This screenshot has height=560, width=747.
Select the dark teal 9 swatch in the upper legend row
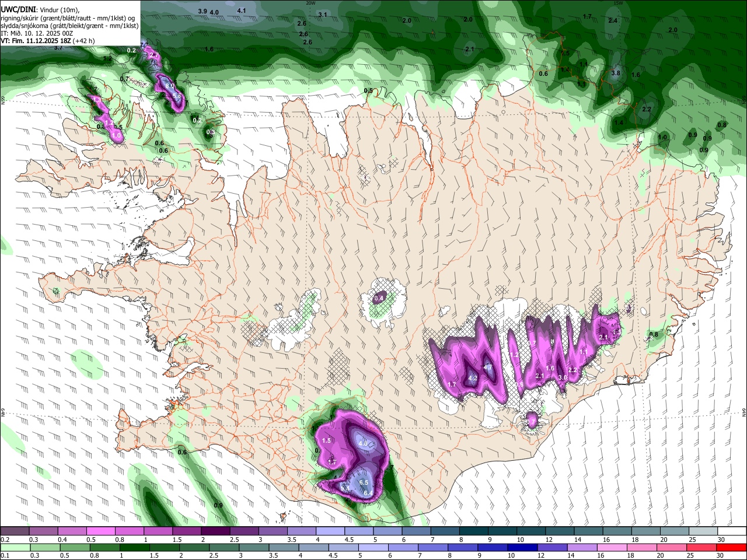tap(501, 531)
